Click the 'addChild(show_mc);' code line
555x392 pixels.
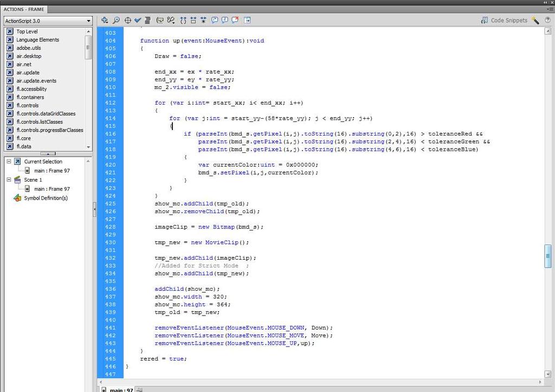point(187,289)
